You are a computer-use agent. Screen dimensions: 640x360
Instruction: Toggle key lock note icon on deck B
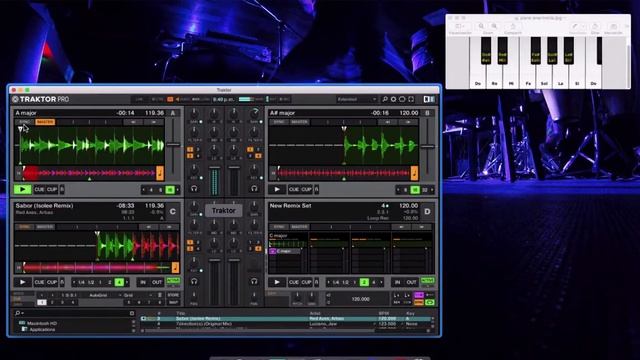(x=414, y=173)
